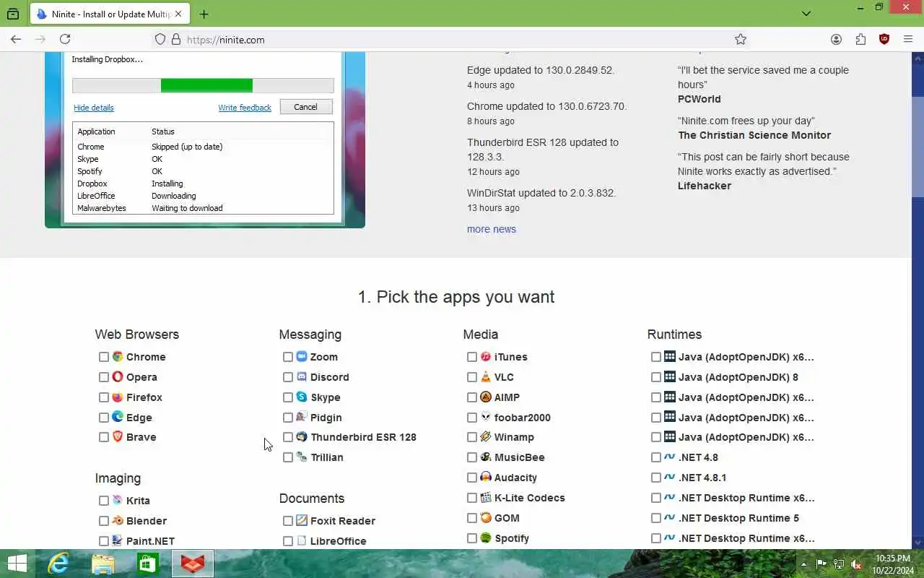Click the Brave lion icon
This screenshot has width=924, height=578.
[x=118, y=437]
